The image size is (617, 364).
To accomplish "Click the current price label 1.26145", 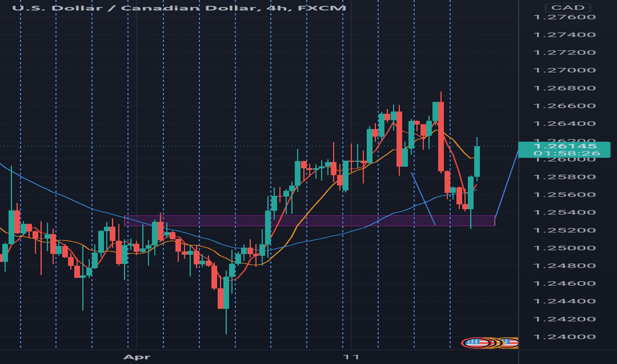I will (x=565, y=146).
